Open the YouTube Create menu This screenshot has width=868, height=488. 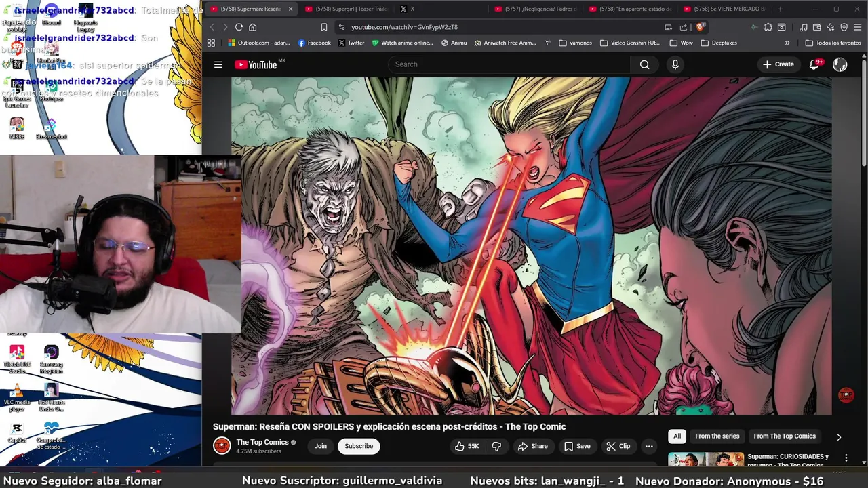point(778,64)
